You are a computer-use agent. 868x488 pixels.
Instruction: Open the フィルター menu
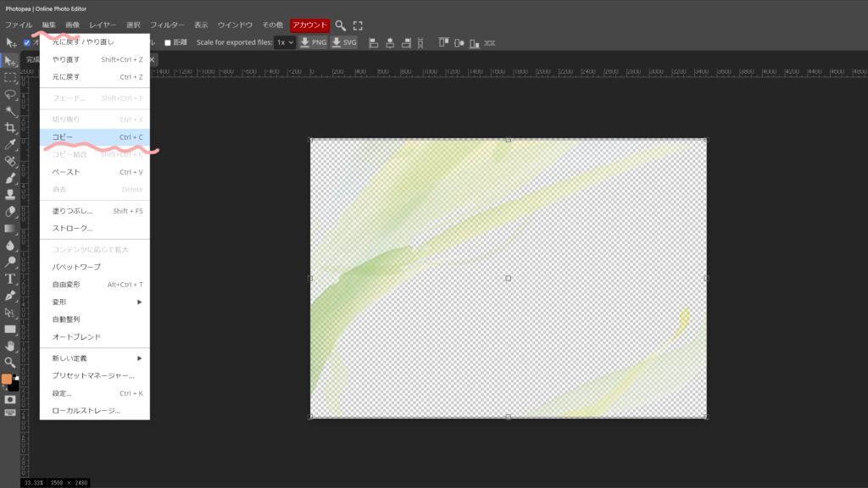167,25
